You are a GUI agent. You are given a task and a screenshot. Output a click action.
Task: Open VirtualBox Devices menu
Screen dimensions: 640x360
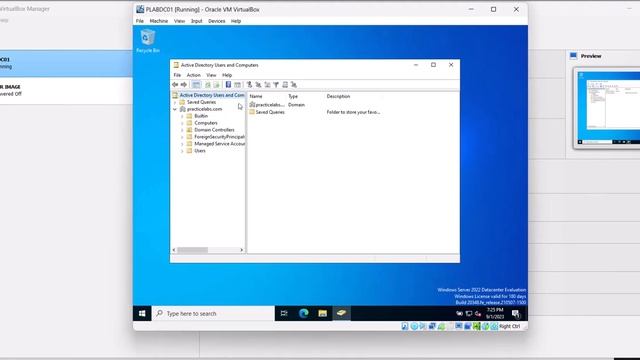click(216, 21)
